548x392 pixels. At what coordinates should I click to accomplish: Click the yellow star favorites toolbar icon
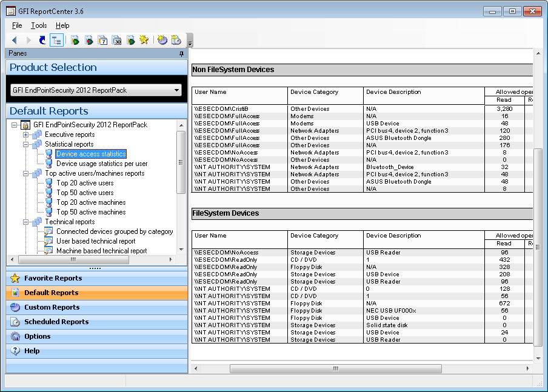144,40
